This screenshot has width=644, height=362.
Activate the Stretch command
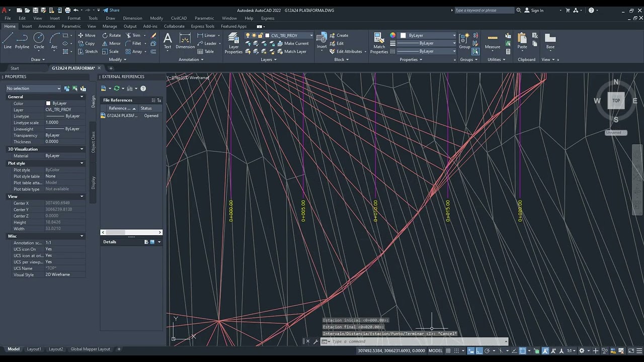88,51
